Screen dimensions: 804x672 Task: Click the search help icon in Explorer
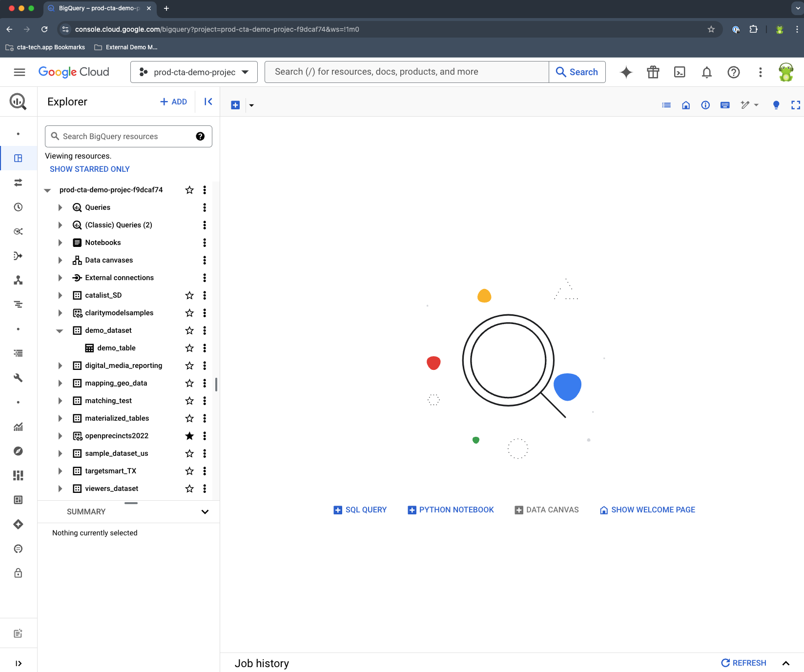point(200,136)
